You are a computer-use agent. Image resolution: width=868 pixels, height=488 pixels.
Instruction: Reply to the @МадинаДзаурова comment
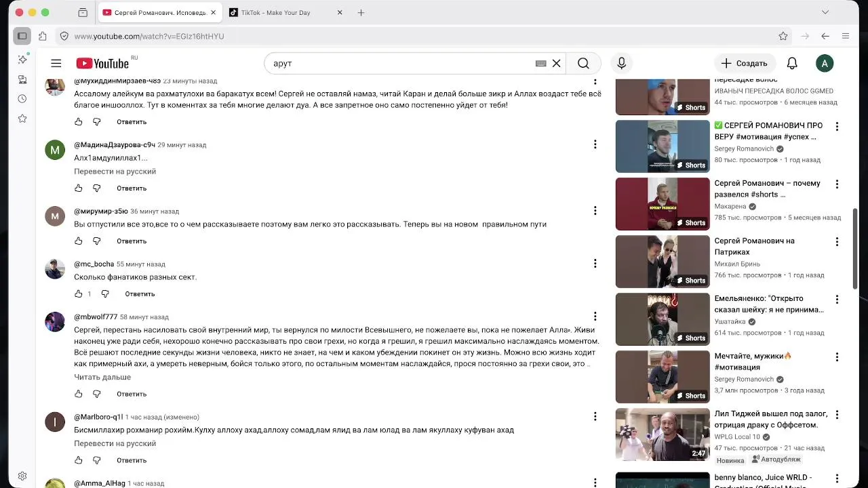[x=132, y=188]
